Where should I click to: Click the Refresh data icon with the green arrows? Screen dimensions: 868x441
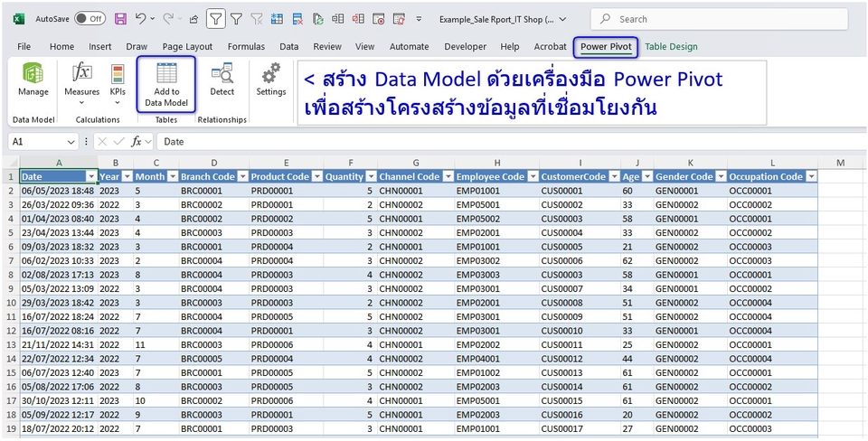[318, 19]
